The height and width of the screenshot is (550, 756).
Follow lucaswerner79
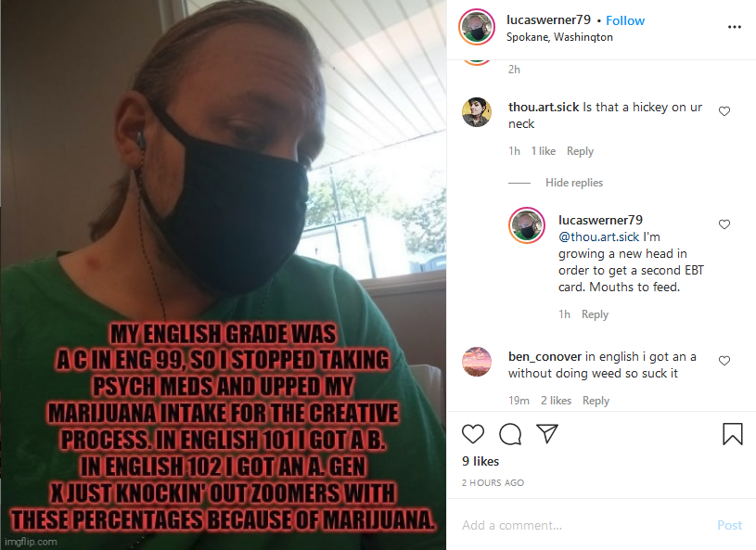click(x=625, y=20)
